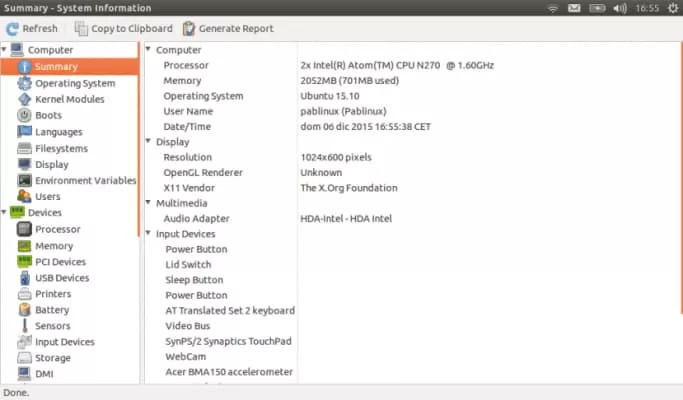This screenshot has width=683, height=400.
Task: Select the Audio Adapter row
Action: (x=196, y=218)
